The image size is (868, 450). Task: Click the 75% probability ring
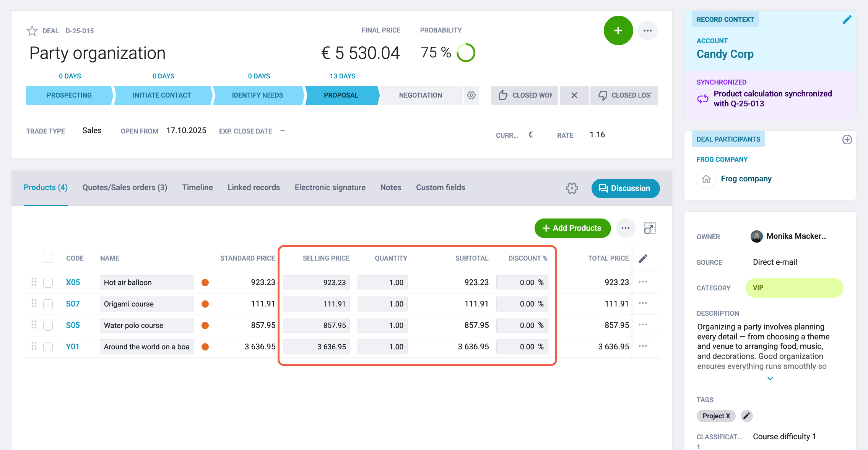tap(466, 53)
